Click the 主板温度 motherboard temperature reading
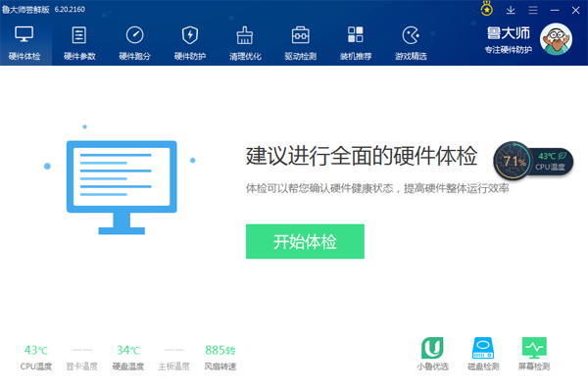This screenshot has width=588, height=391. point(174,358)
